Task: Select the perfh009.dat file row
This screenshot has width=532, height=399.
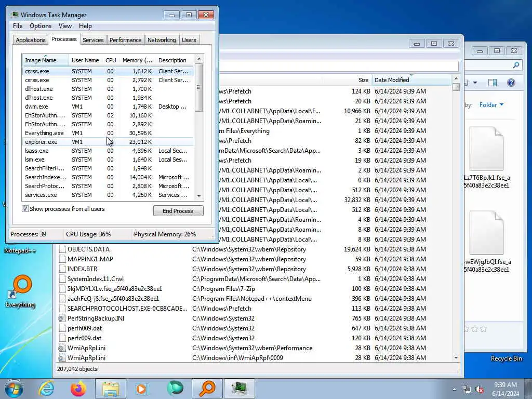Action: point(255,328)
